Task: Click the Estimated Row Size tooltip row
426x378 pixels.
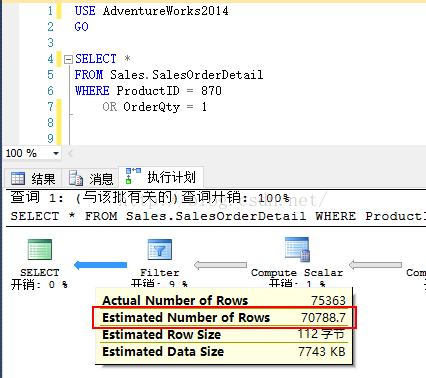Action: pos(224,334)
